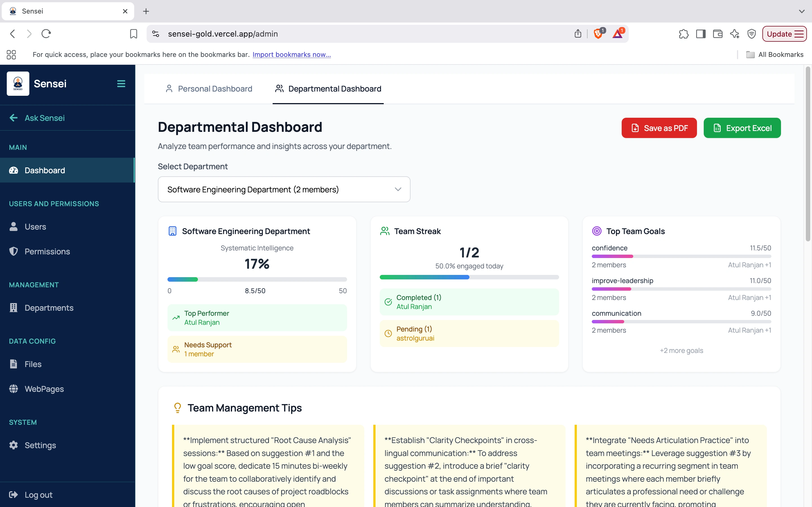Select the Departmental Dashboard tab
This screenshot has height=507, width=812.
tap(328, 88)
